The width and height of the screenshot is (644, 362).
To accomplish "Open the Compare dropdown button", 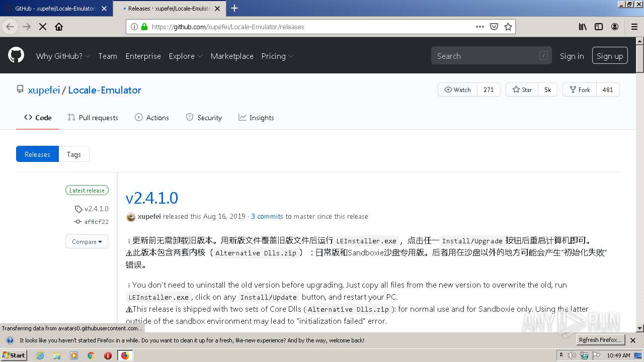I will 87,241.
